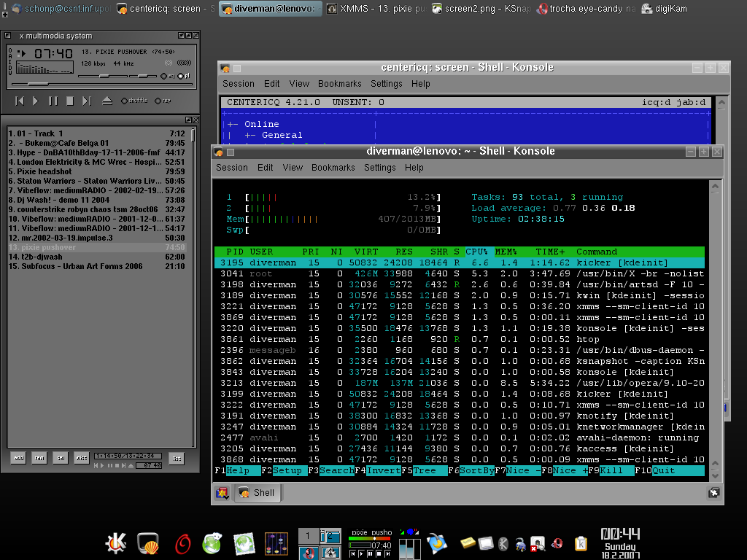This screenshot has width=747, height=560.
Task: Open KMix mixer icon in panel
Action: [x=276, y=544]
